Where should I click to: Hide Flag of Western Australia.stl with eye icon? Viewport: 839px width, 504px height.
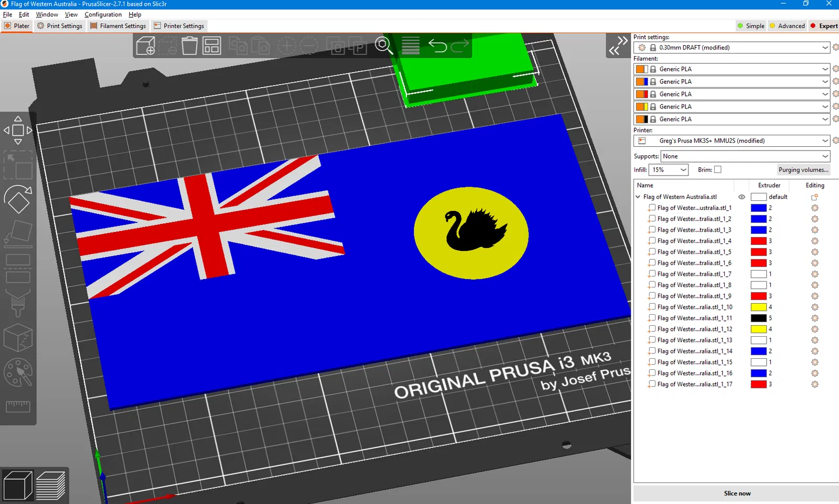(741, 197)
